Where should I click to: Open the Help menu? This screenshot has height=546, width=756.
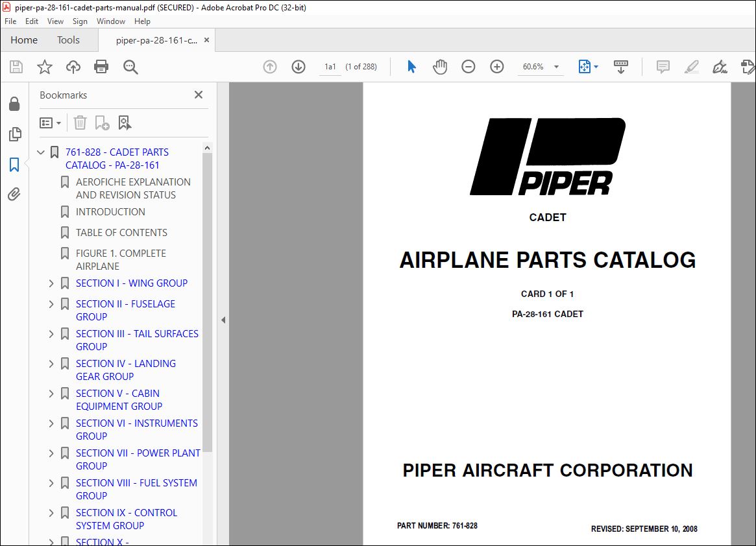coord(142,21)
